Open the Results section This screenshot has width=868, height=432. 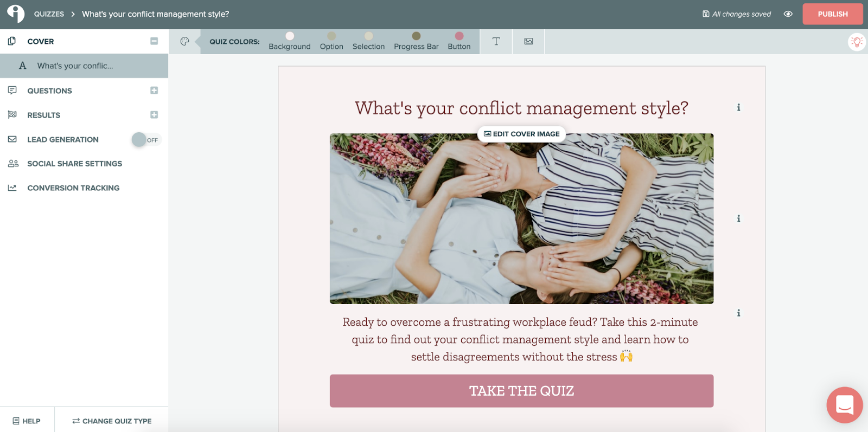44,115
